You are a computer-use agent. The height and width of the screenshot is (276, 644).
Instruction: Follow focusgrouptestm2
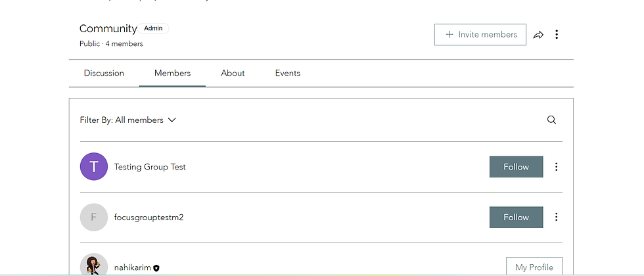click(x=516, y=217)
